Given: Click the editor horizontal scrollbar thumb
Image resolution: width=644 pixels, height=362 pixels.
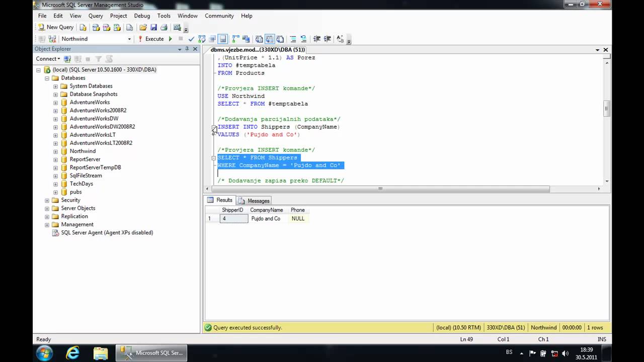Looking at the screenshot, I should (x=380, y=189).
